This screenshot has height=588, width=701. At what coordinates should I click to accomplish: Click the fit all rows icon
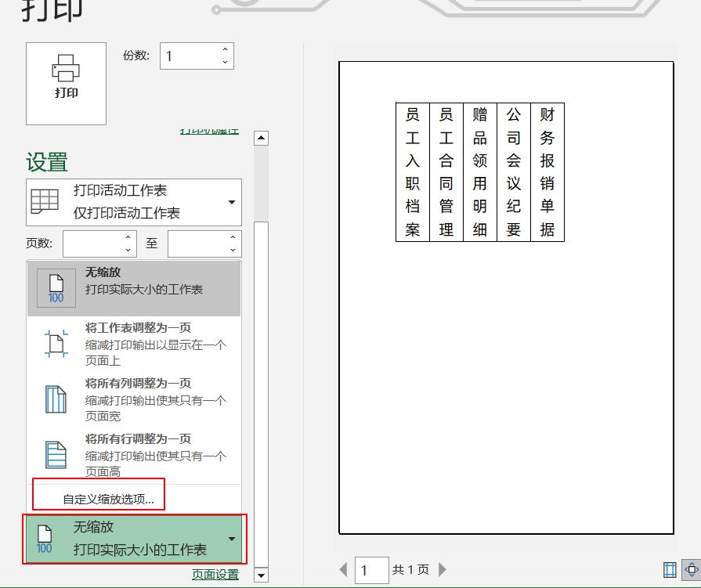[x=56, y=455]
